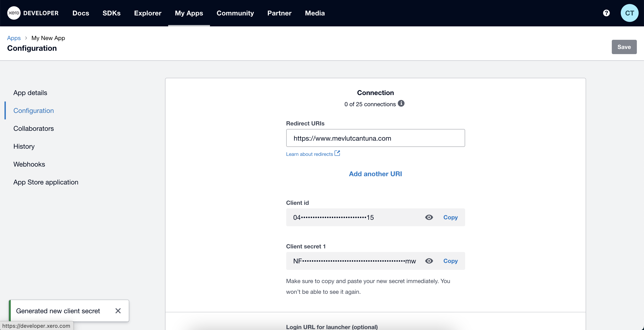Copy Client secret 1
644x330 pixels.
pos(451,261)
